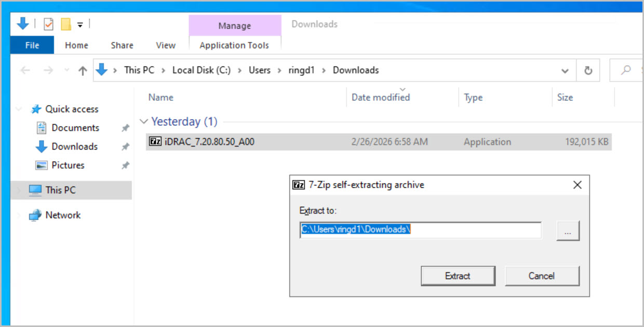
Task: Open Downloads in Quick access
Action: click(74, 147)
